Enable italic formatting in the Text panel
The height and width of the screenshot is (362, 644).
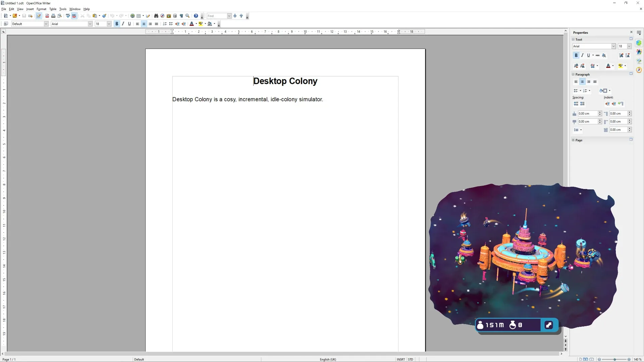583,55
